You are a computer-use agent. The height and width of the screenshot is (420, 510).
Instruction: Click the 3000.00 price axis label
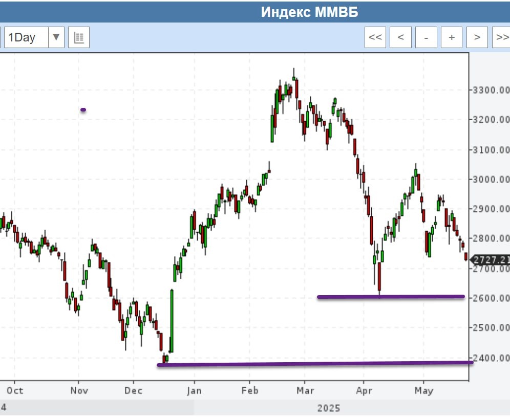click(x=491, y=179)
